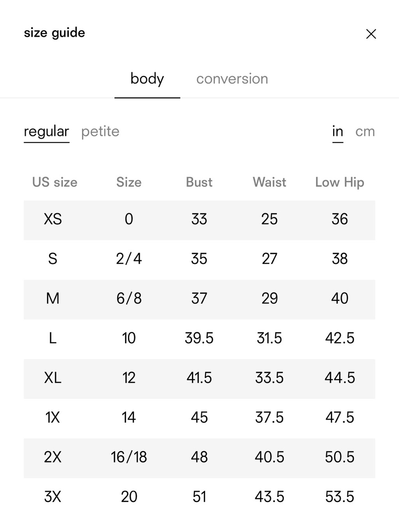The image size is (399, 532).
Task: Select the XS size row label
Action: (53, 219)
